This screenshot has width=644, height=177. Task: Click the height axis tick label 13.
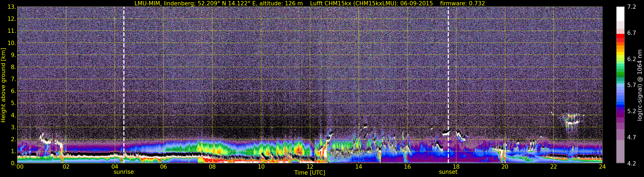click(x=12, y=7)
